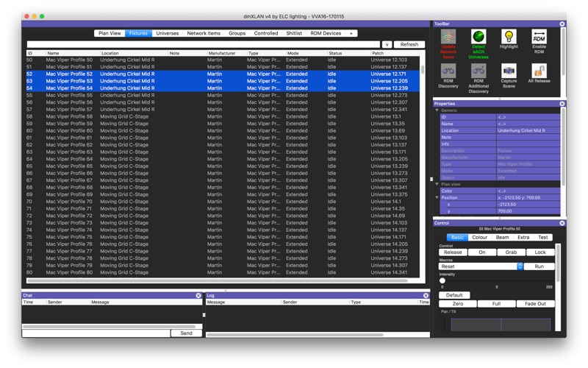
Task: Select the Basic control tab
Action: point(457,237)
